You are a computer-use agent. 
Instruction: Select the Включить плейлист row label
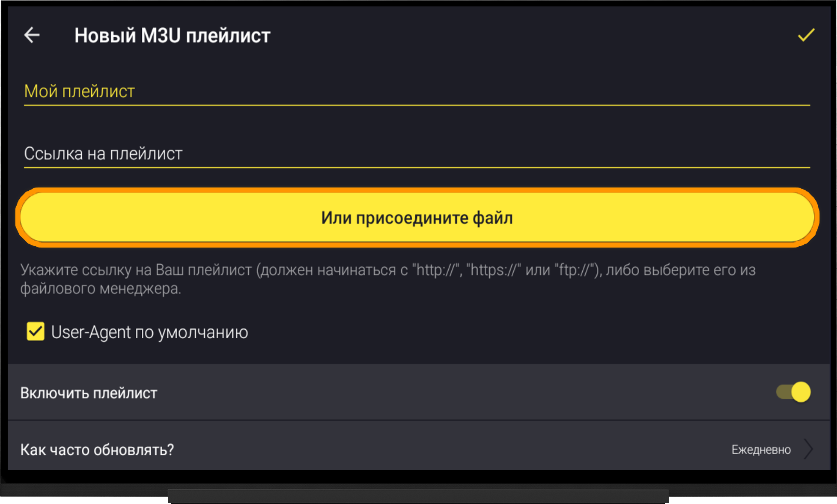pyautogui.click(x=89, y=393)
